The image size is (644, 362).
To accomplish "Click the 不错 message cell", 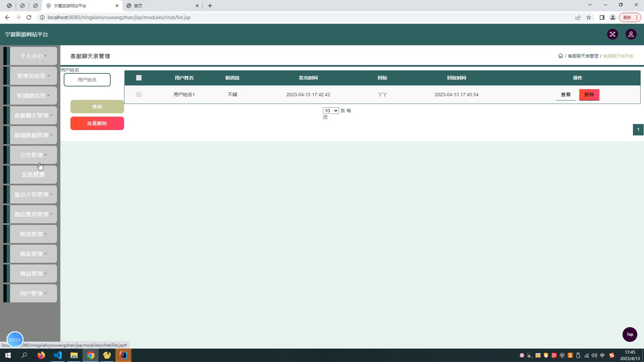I will pyautogui.click(x=232, y=95).
